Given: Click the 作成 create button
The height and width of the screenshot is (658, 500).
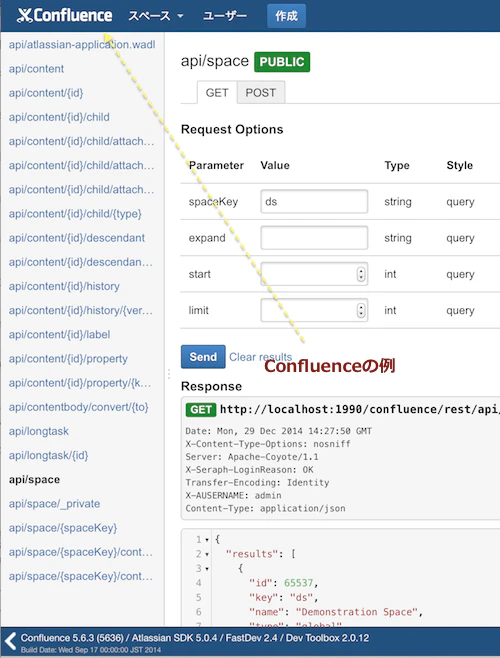Looking at the screenshot, I should [286, 16].
